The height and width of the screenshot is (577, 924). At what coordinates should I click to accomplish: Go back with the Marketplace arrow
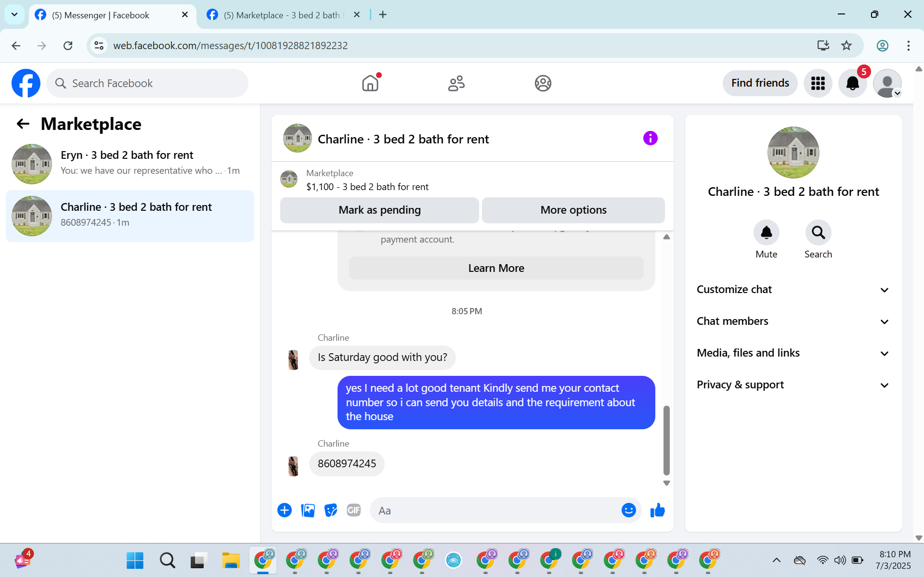pyautogui.click(x=23, y=124)
